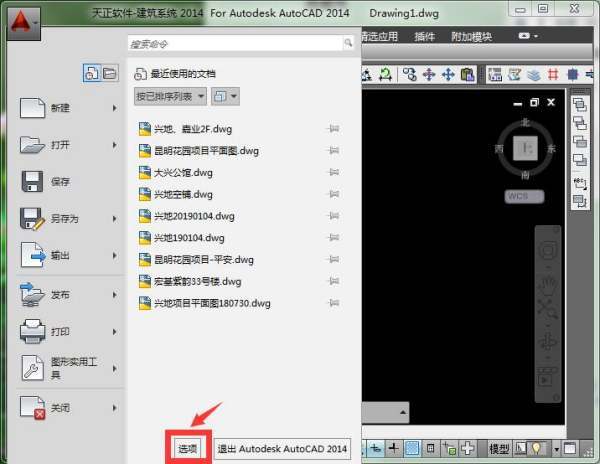Image resolution: width=600 pixels, height=464 pixels.
Task: Click the red hatch grid icon
Action: 553,74
